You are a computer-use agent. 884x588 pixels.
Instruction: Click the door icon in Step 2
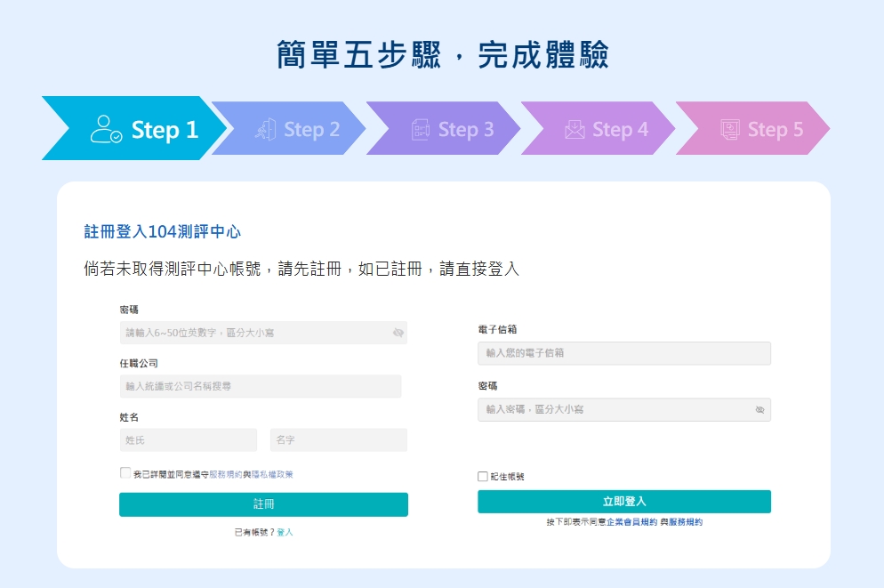(266, 130)
